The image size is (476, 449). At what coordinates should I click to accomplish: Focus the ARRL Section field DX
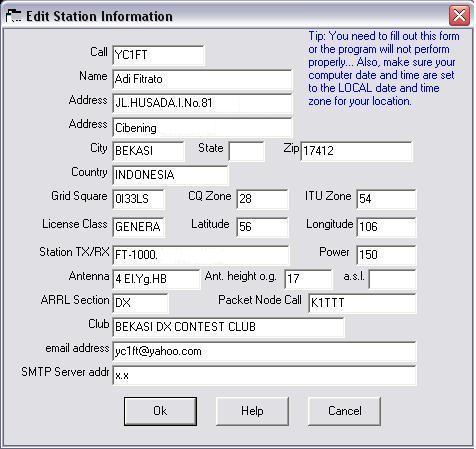click(140, 303)
